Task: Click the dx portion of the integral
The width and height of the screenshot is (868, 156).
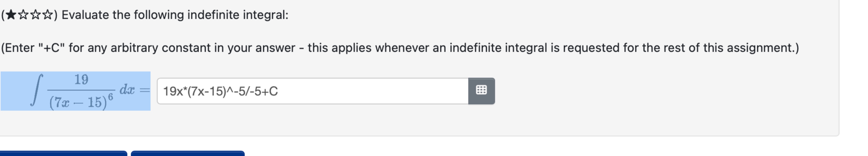Action: point(127,90)
